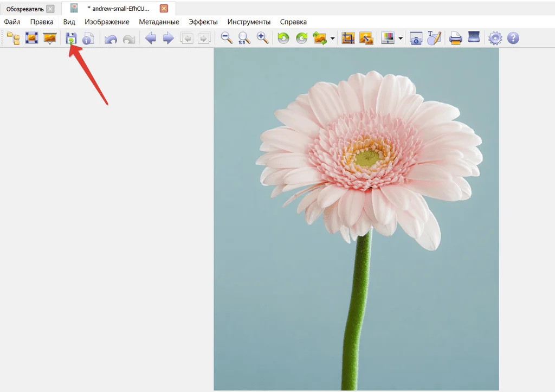
Task: Click the Save As floppy disk icon
Action: pyautogui.click(x=71, y=38)
